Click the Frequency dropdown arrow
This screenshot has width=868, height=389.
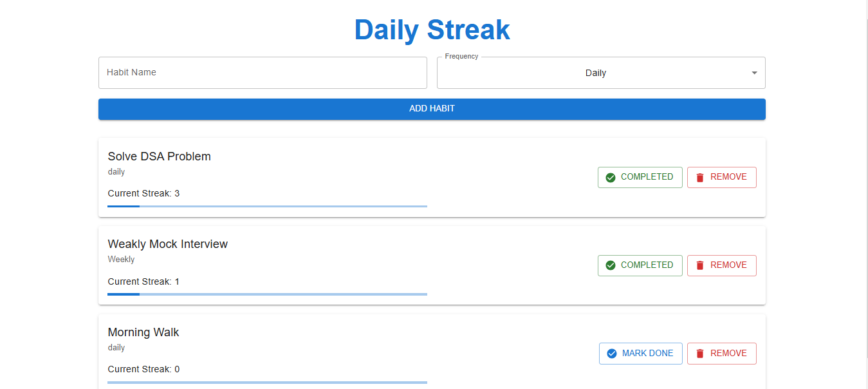click(x=754, y=73)
